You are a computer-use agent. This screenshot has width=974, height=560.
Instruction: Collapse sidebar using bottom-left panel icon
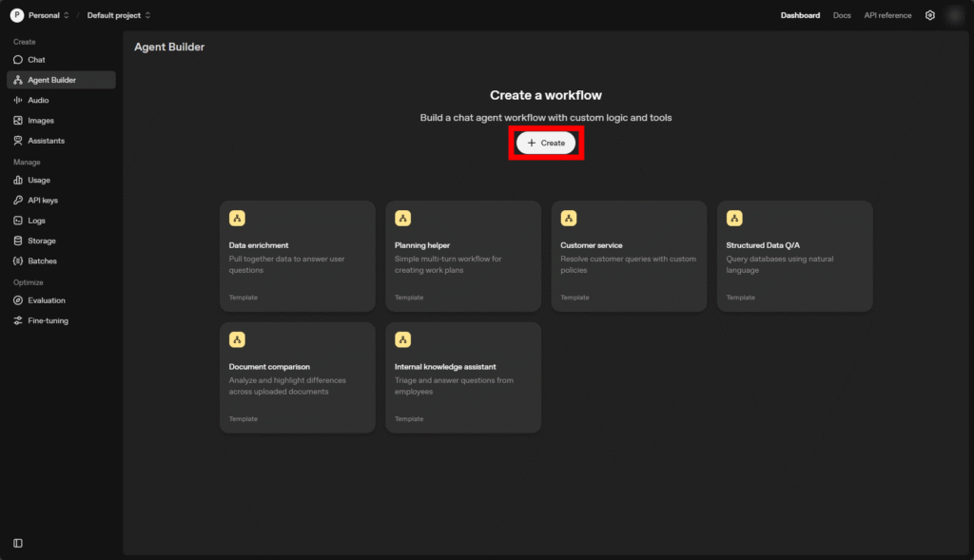(18, 543)
